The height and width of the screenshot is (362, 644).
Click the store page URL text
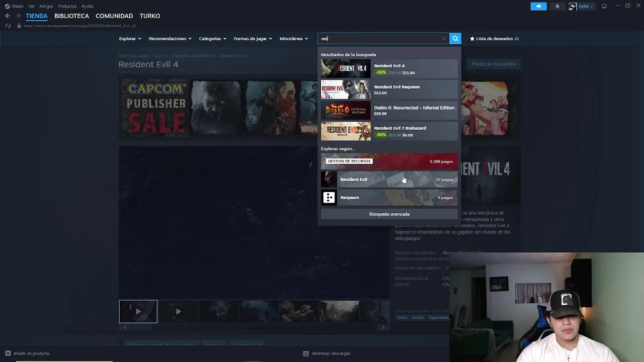click(79, 26)
